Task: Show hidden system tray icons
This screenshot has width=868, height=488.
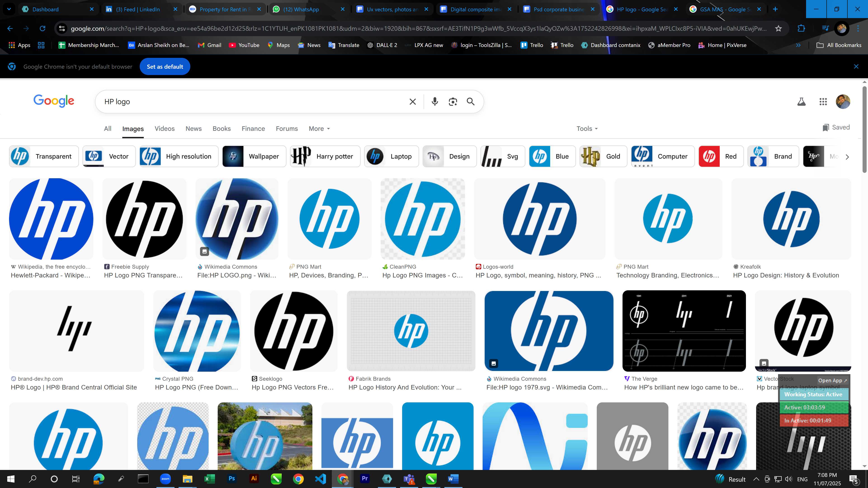Action: point(756,479)
